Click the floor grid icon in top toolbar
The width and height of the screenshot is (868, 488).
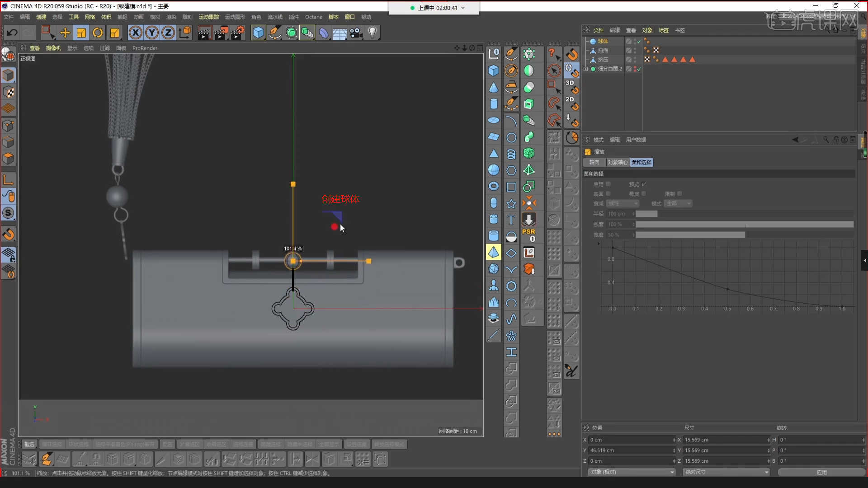coord(340,33)
